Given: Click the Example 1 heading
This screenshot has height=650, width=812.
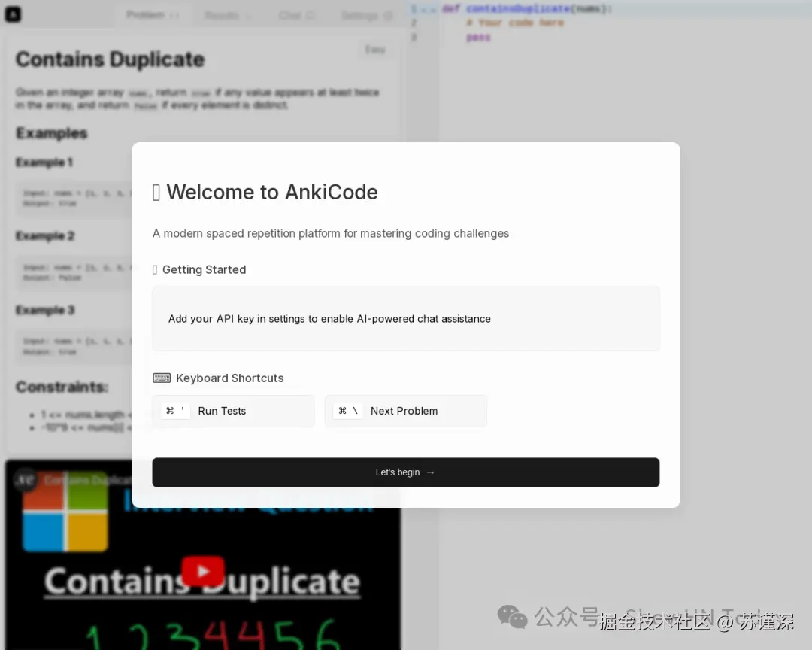Looking at the screenshot, I should 44,162.
